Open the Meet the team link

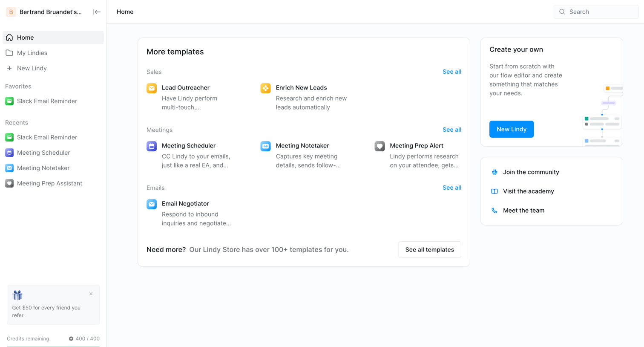click(x=523, y=211)
